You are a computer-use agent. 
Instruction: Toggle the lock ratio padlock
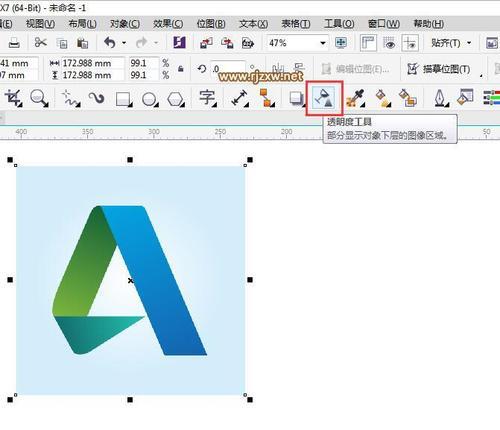click(x=180, y=69)
